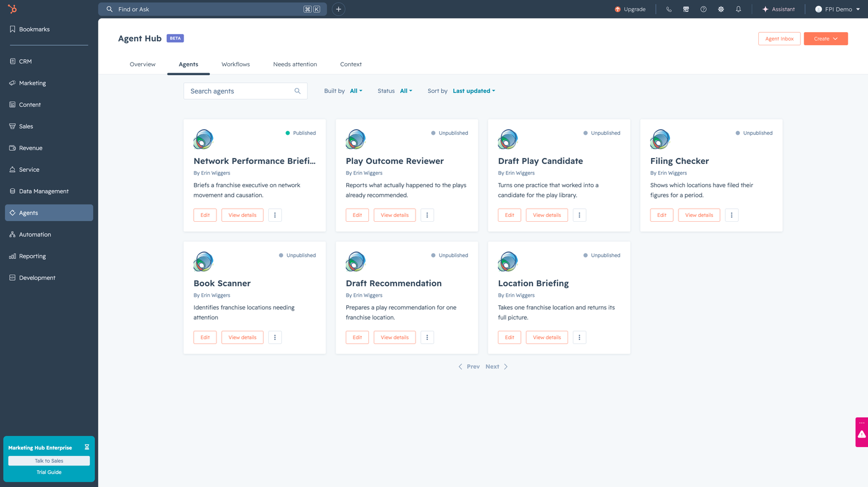The image size is (868, 487).
Task: Open the settings gear icon
Action: coord(721,10)
